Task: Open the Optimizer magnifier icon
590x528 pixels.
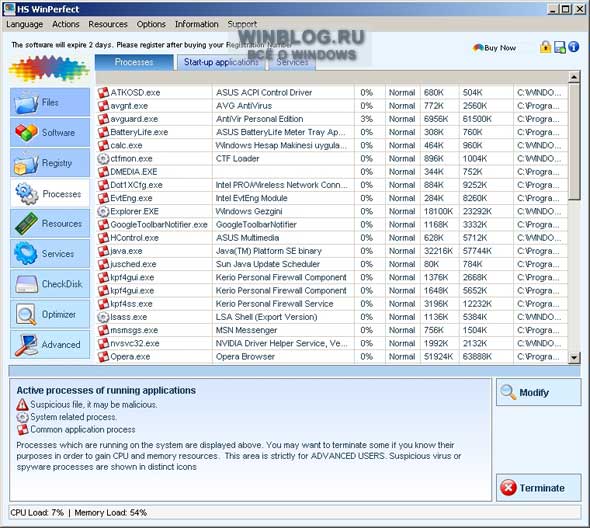Action: coord(26,314)
